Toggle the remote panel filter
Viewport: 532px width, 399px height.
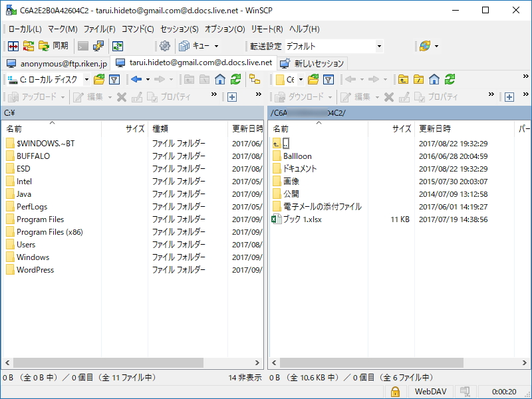pos(327,80)
